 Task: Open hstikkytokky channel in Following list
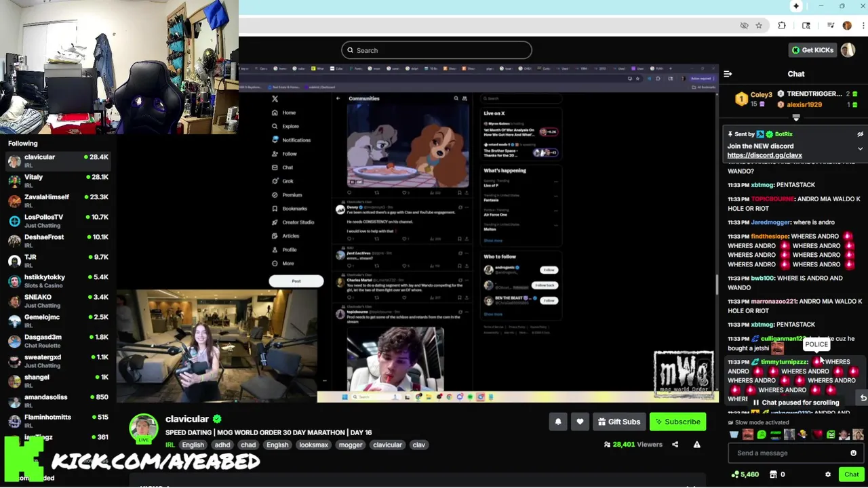pos(58,281)
